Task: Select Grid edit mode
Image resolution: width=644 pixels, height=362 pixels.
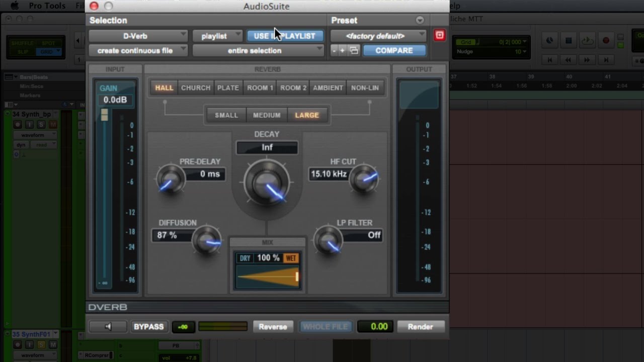Action: 48,52
